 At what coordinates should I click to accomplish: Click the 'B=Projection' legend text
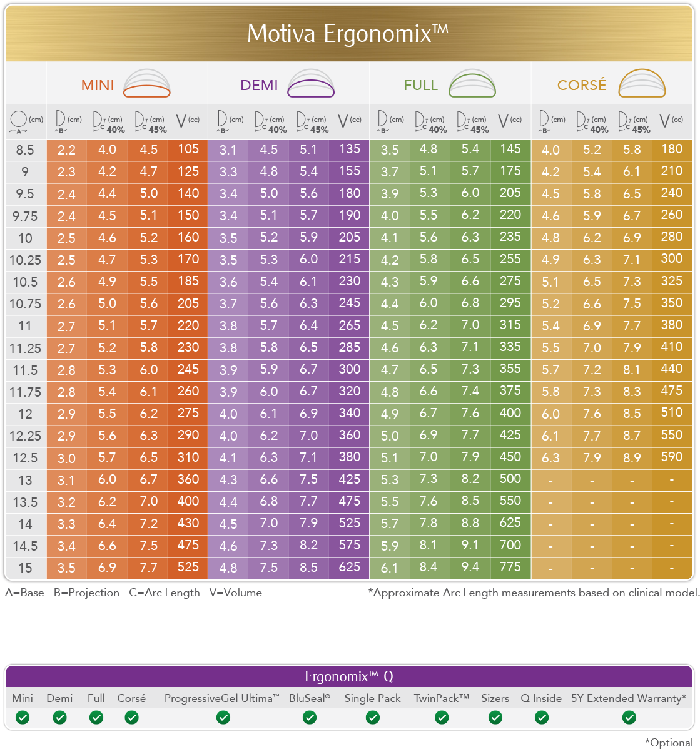coord(86,593)
